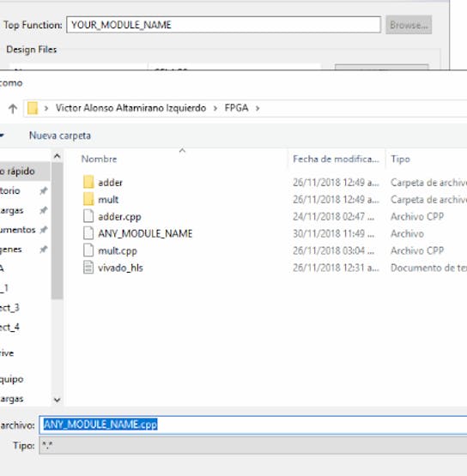The width and height of the screenshot is (467, 476).
Task: Open the mult folder icon
Action: click(88, 199)
